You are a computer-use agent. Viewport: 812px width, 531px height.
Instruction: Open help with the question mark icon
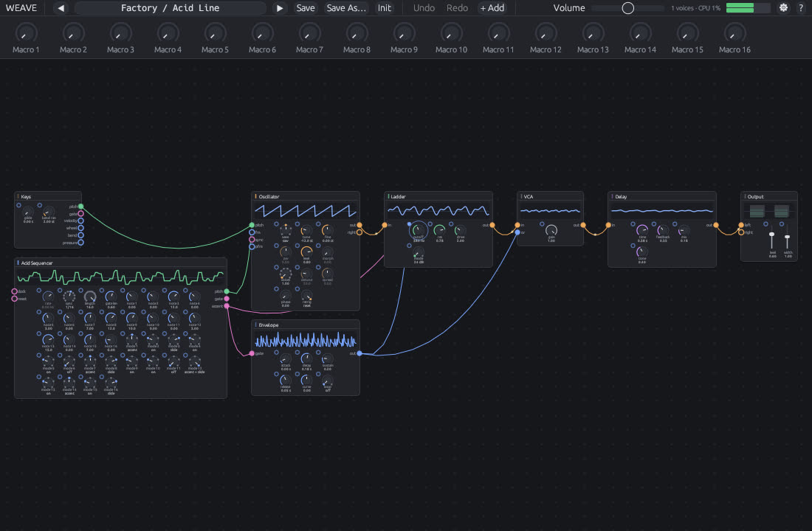coord(801,8)
